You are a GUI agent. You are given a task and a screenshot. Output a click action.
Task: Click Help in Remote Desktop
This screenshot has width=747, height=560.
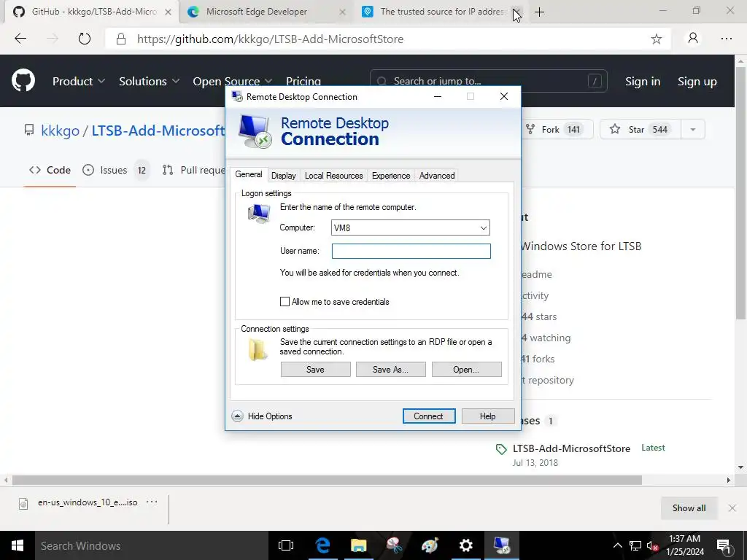pos(488,416)
